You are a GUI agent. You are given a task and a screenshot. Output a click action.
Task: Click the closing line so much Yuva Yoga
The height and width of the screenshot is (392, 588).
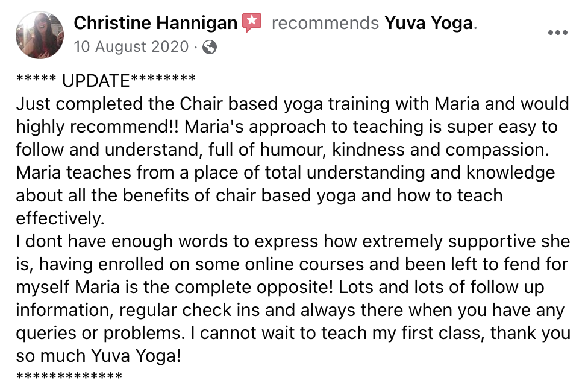tap(99, 356)
